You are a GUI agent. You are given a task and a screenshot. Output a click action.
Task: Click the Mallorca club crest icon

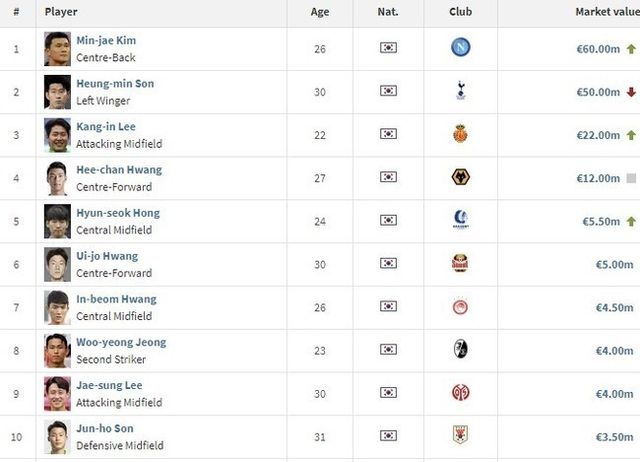coord(460,134)
